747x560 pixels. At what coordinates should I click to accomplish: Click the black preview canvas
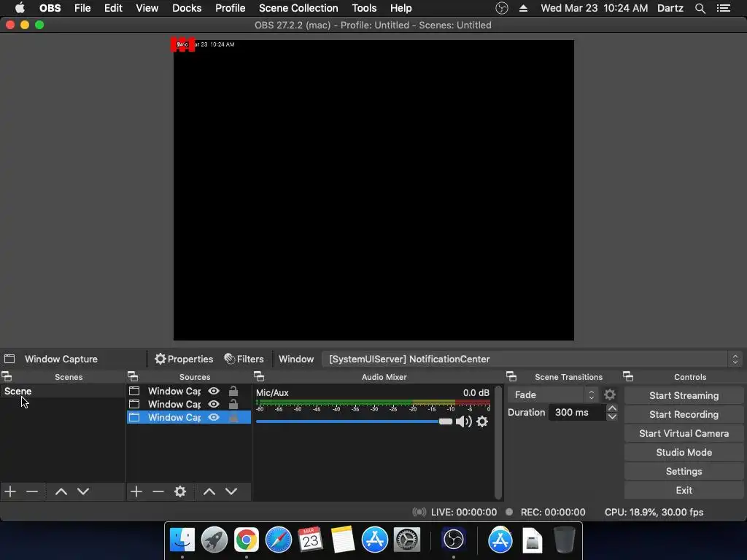coord(373,190)
